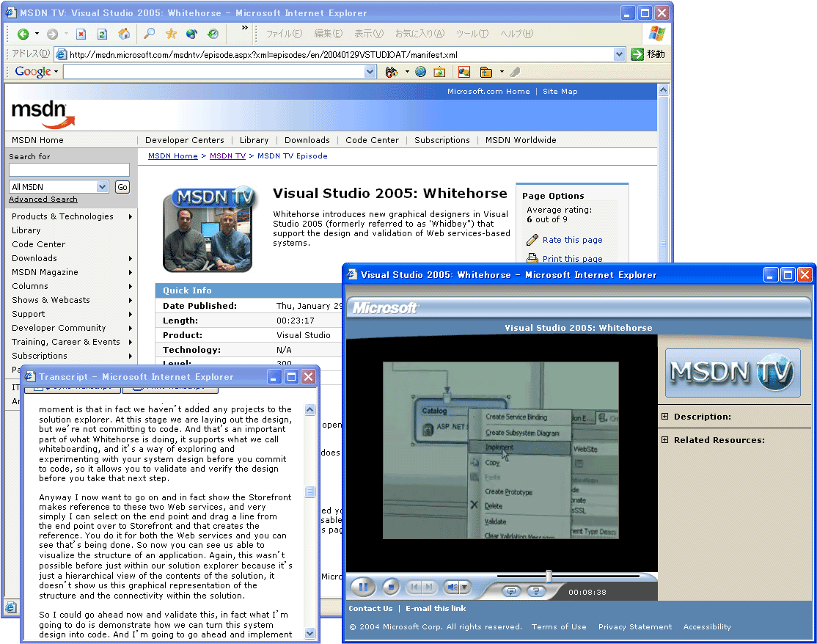Open the ヘルプ(H) menu
Image resolution: width=817 pixels, height=644 pixels.
(x=516, y=34)
